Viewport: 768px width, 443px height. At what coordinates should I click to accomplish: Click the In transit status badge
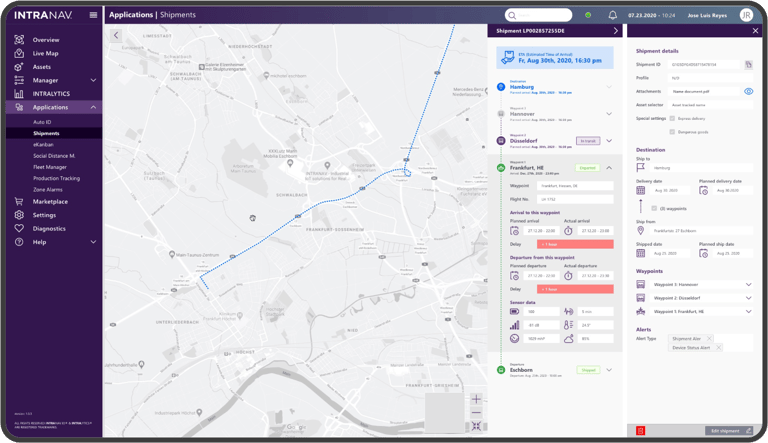pyautogui.click(x=588, y=141)
